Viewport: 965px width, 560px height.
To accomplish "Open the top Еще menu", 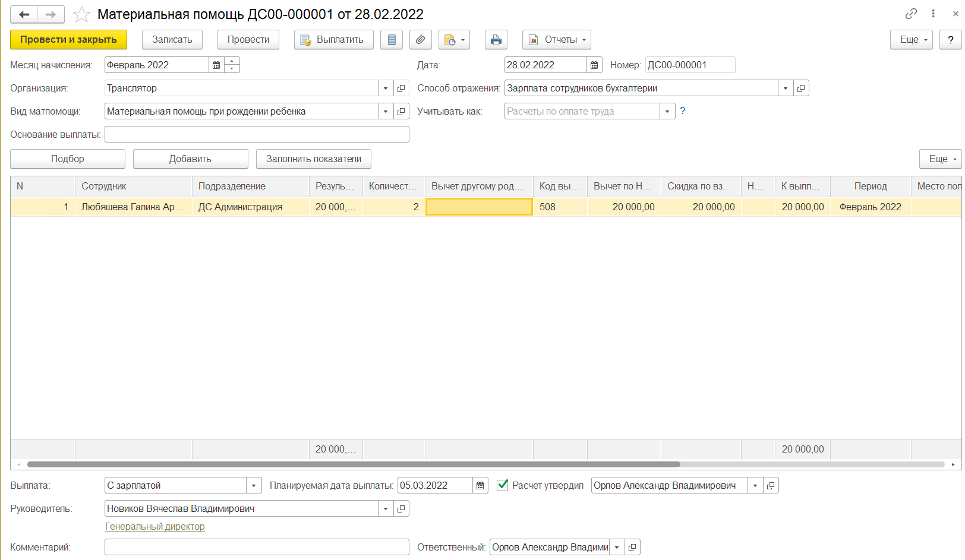I will 911,40.
